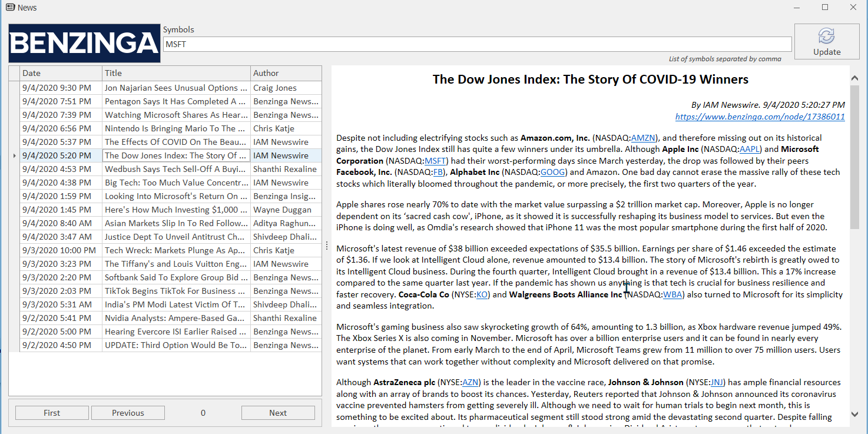
Task: Click the Symbols input field
Action: 478,44
